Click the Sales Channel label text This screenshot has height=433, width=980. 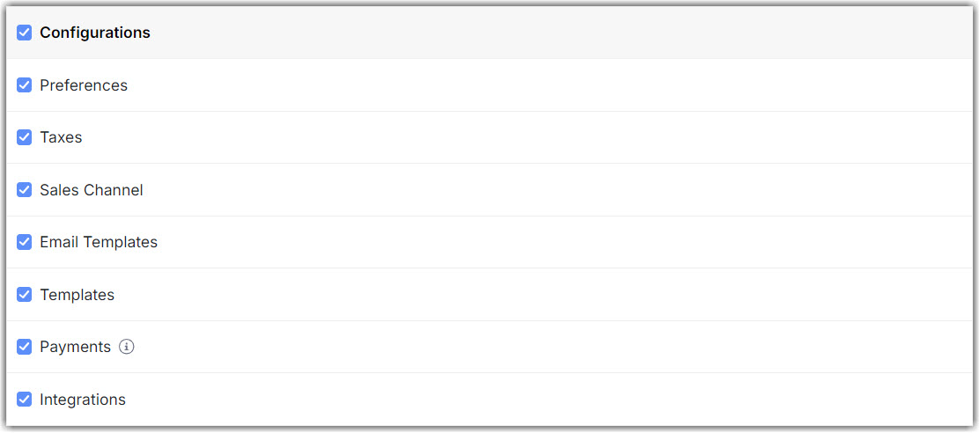[x=92, y=190]
